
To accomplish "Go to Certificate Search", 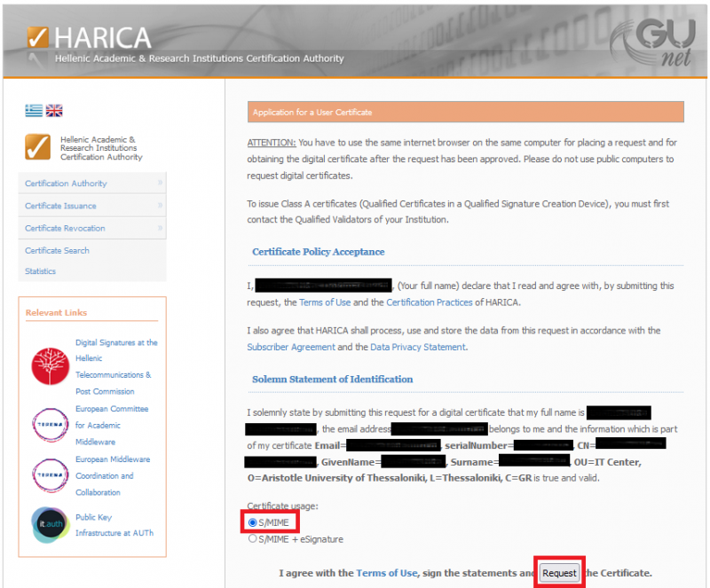I will tap(57, 250).
